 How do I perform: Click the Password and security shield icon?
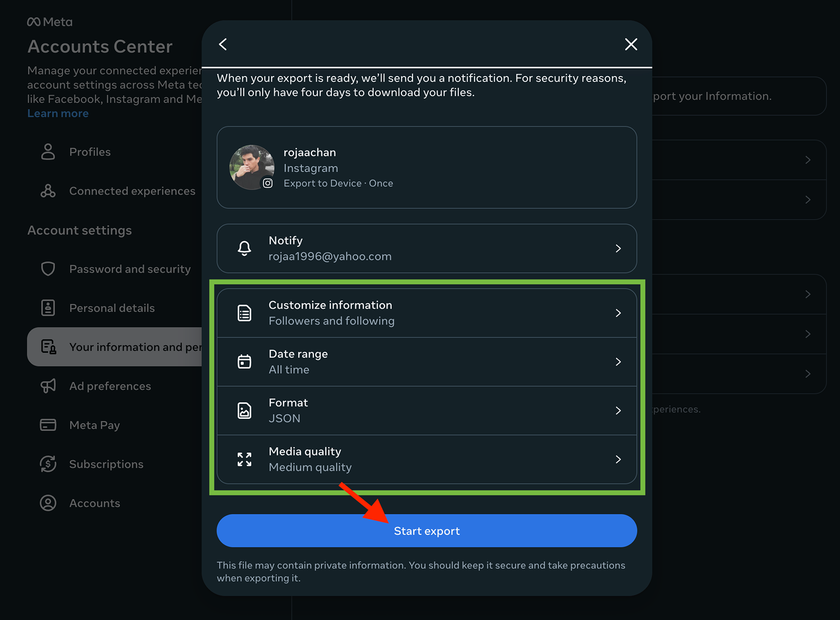coord(48,269)
